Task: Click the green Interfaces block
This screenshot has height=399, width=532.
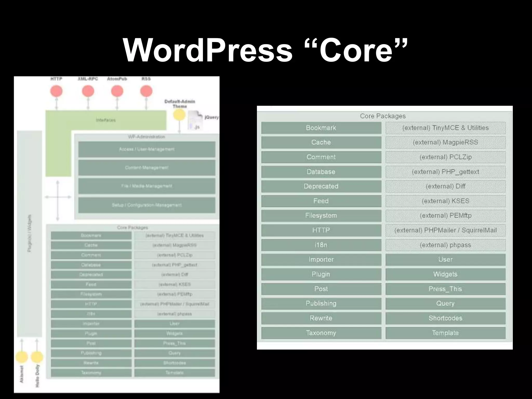Action: click(x=106, y=120)
